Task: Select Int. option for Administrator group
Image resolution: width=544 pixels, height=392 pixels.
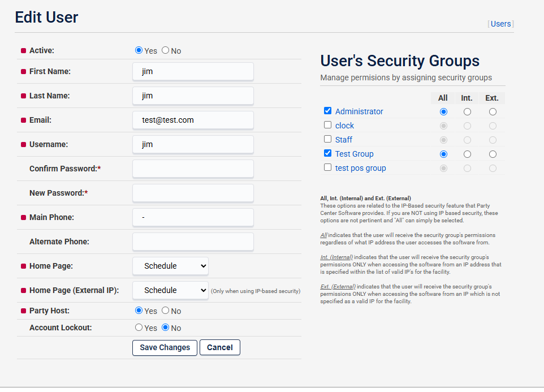Action: (467, 111)
